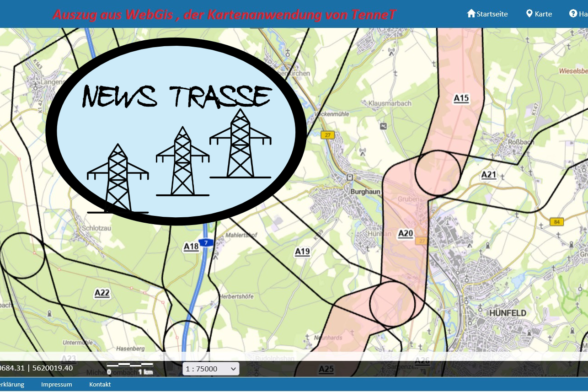The image size is (588, 392).
Task: Select corridor segment label A21
Action: [489, 175]
